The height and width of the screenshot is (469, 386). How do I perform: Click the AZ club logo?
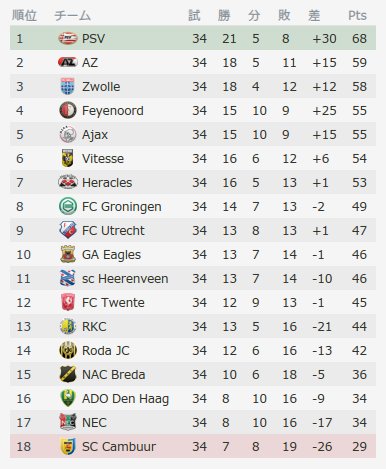coord(68,62)
